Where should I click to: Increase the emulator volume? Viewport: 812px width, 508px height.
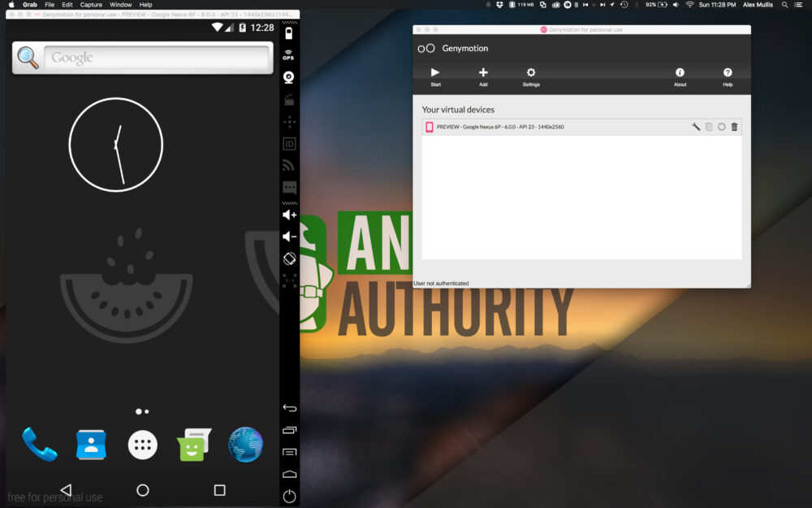tap(289, 215)
